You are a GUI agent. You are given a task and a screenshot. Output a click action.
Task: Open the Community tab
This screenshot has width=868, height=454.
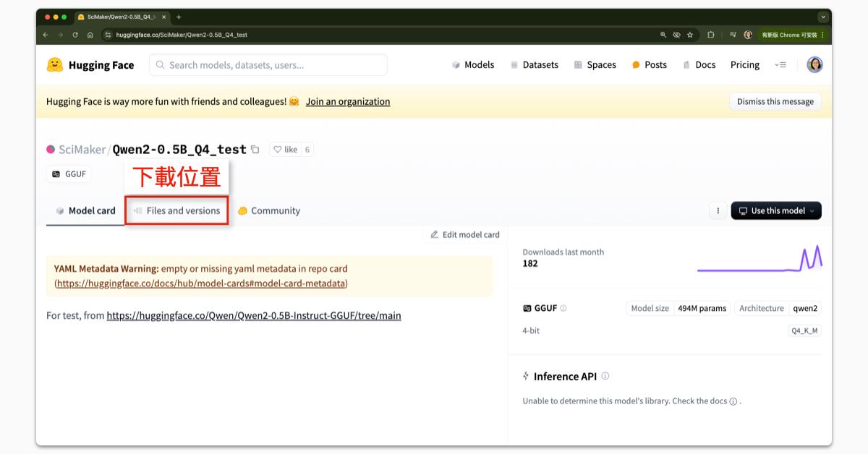(269, 211)
